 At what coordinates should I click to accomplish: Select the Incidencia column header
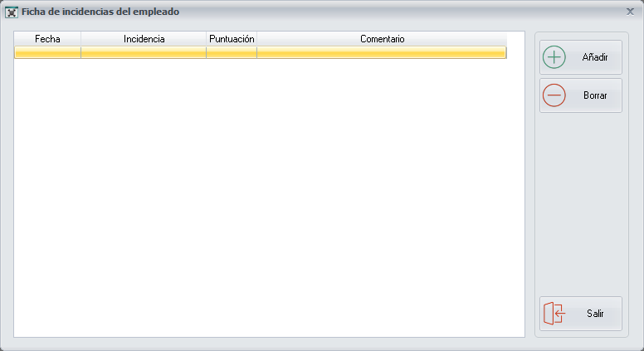(x=144, y=39)
